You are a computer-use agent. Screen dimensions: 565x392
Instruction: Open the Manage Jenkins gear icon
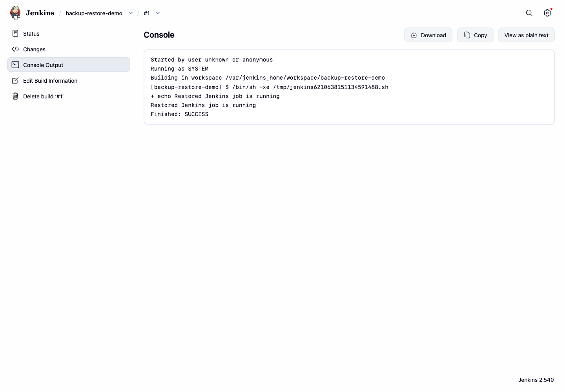coord(547,13)
